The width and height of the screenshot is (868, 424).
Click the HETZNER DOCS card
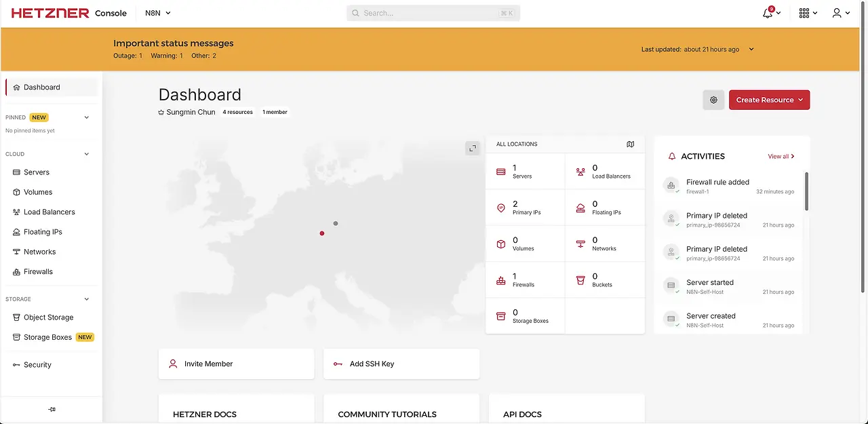[236, 409]
